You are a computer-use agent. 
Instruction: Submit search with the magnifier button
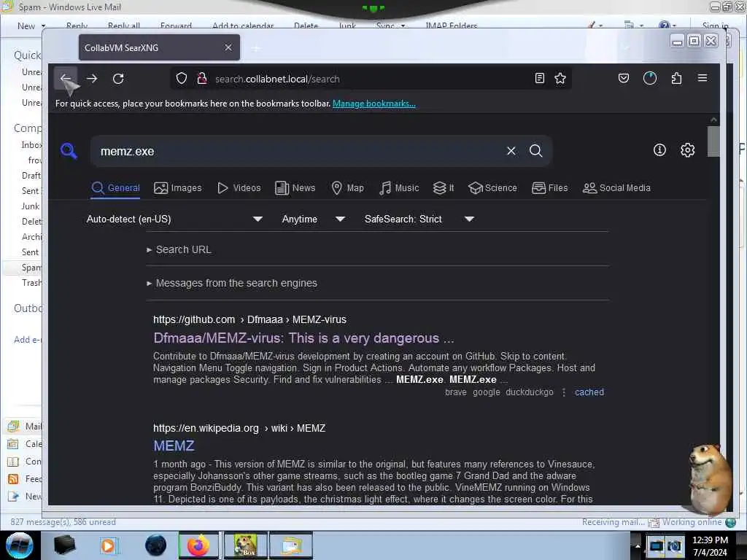[536, 151]
